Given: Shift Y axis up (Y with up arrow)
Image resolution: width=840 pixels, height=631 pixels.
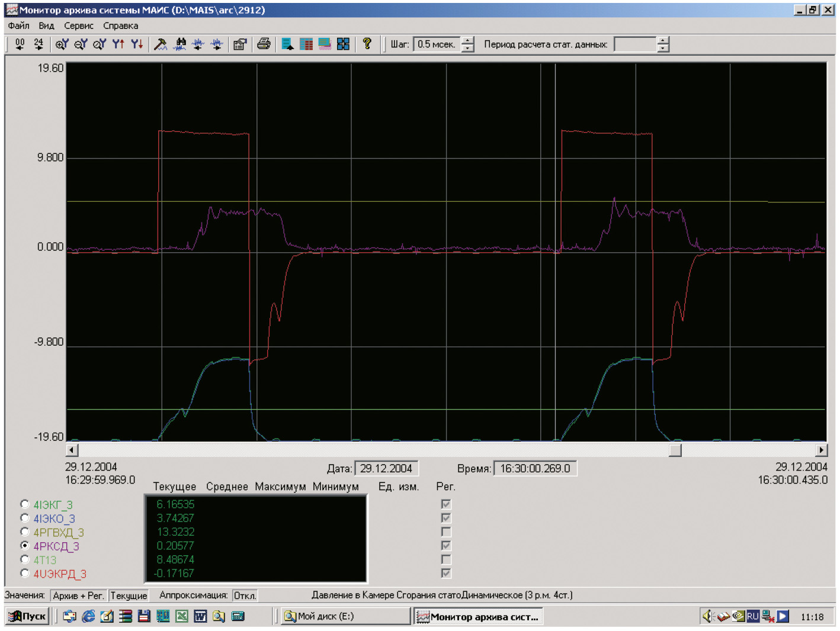Looking at the screenshot, I should [x=118, y=44].
